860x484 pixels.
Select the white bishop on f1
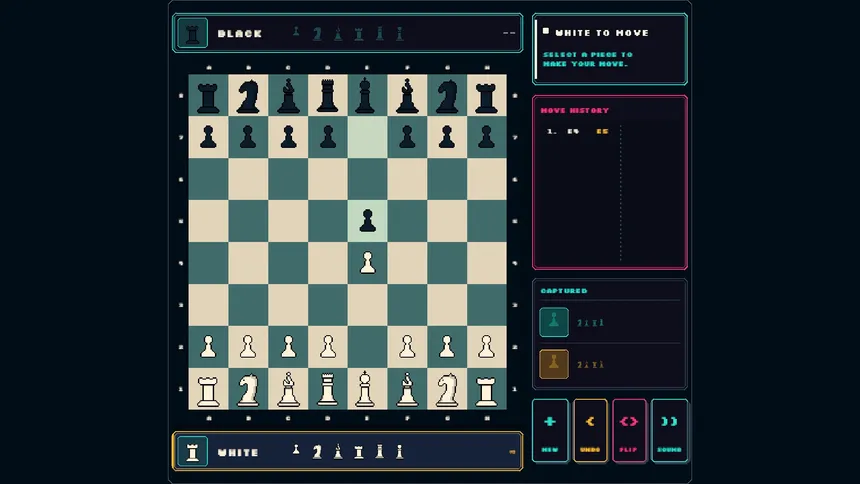tap(407, 389)
